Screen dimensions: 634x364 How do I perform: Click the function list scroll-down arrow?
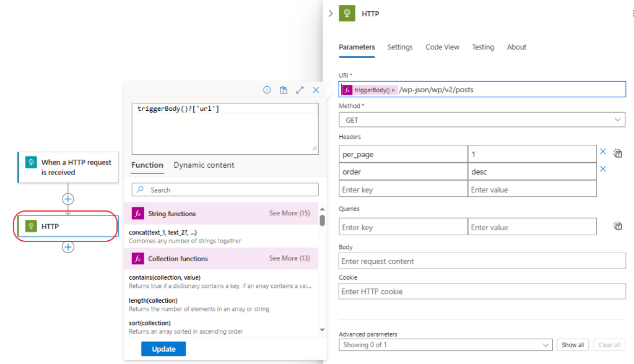tap(322, 329)
